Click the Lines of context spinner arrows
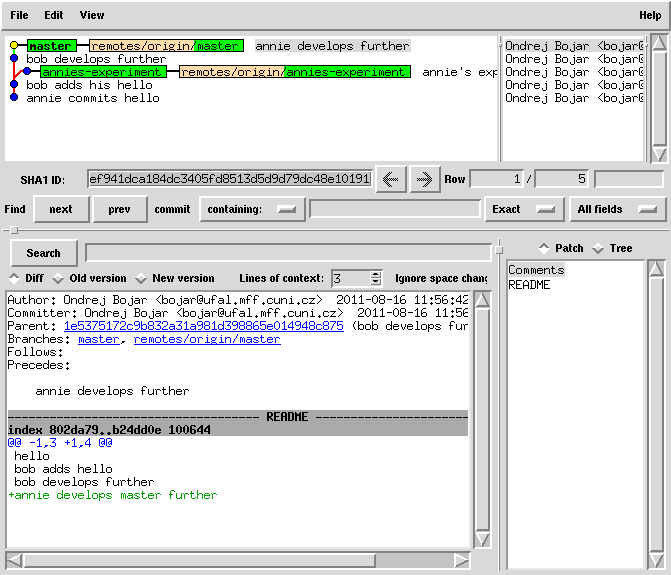The height and width of the screenshot is (575, 671). [x=376, y=278]
